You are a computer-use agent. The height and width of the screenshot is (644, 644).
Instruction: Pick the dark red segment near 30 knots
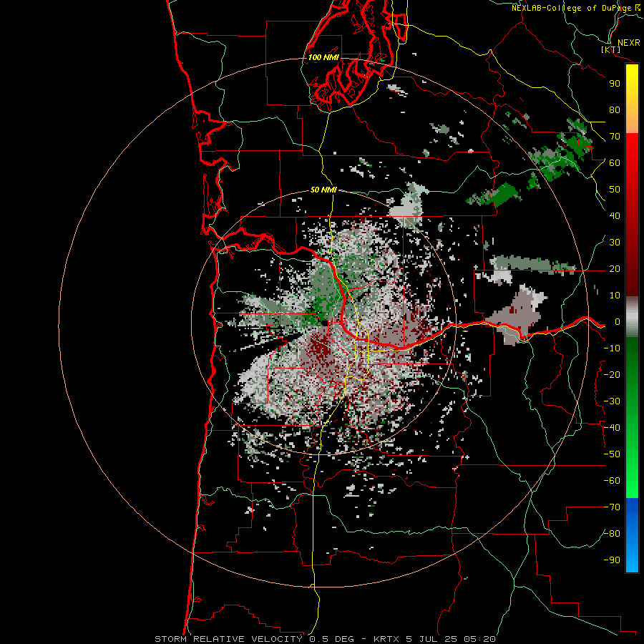point(632,243)
